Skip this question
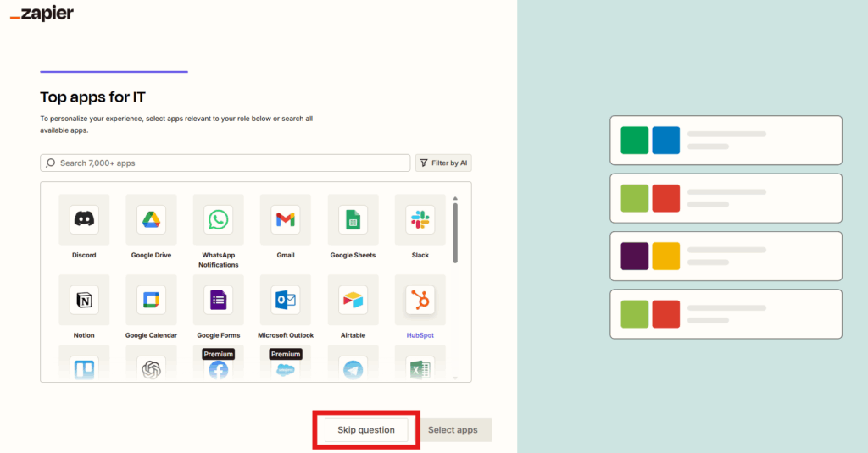Viewport: 868px width, 453px height. pyautogui.click(x=366, y=430)
